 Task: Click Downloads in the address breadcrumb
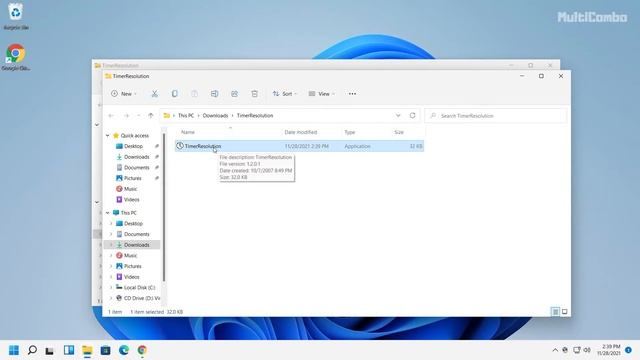click(216, 116)
